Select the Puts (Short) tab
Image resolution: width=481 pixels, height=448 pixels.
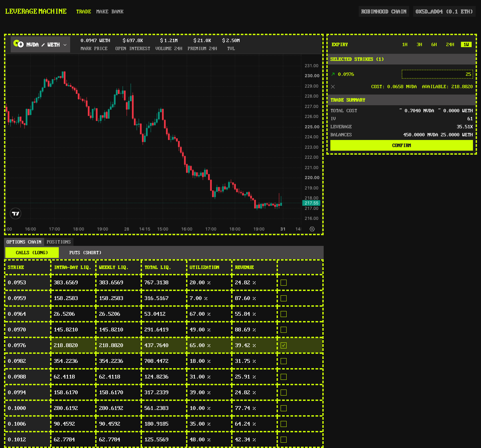[85, 252]
